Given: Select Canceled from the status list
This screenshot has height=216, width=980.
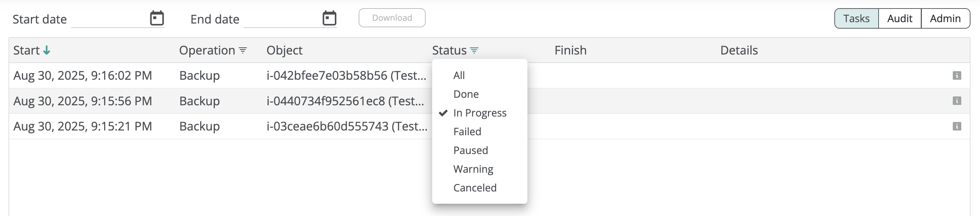Looking at the screenshot, I should (x=475, y=188).
